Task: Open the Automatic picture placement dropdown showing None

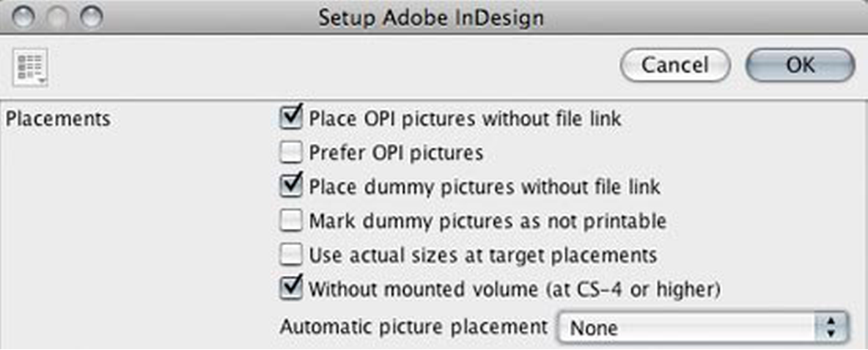Action: [693, 327]
